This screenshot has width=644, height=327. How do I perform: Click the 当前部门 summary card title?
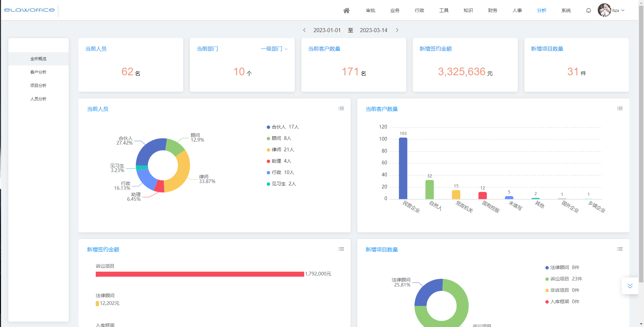click(x=207, y=49)
